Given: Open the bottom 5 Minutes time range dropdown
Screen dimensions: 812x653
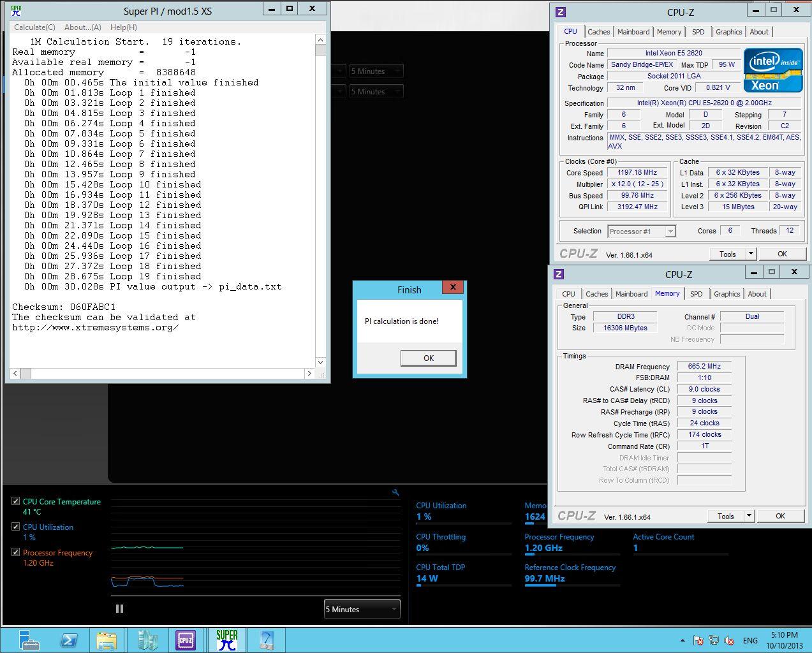Looking at the screenshot, I should coord(362,609).
